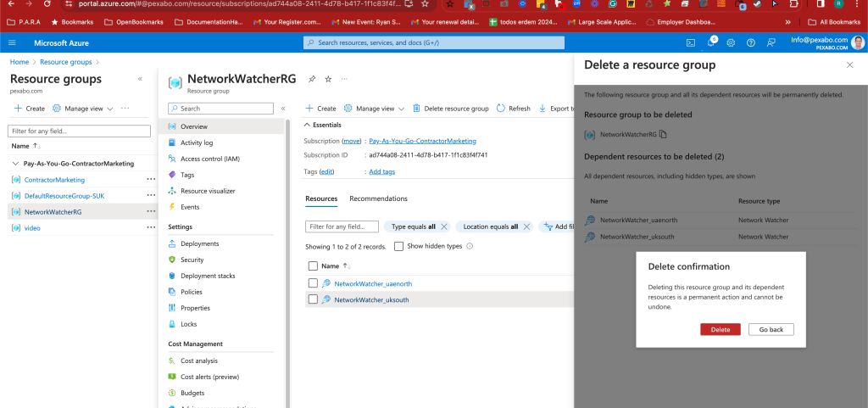The height and width of the screenshot is (408, 868).
Task: Show more bookmarks with the chevron
Action: [787, 22]
